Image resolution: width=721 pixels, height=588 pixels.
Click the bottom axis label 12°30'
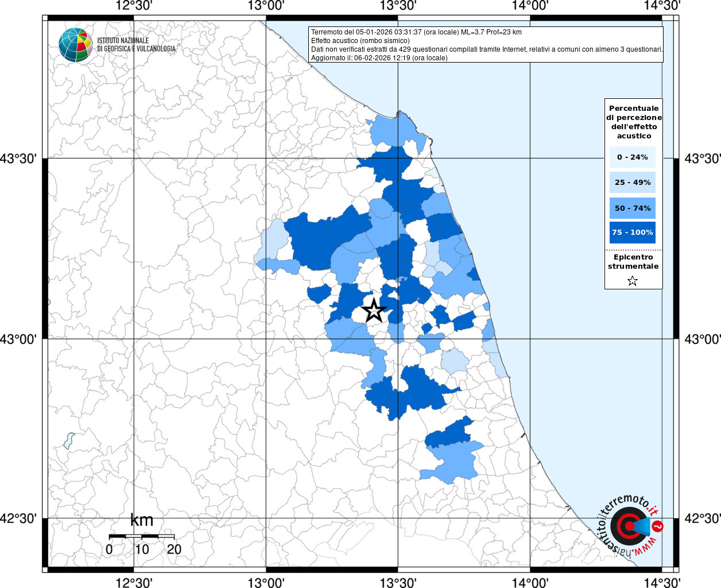(x=134, y=582)
